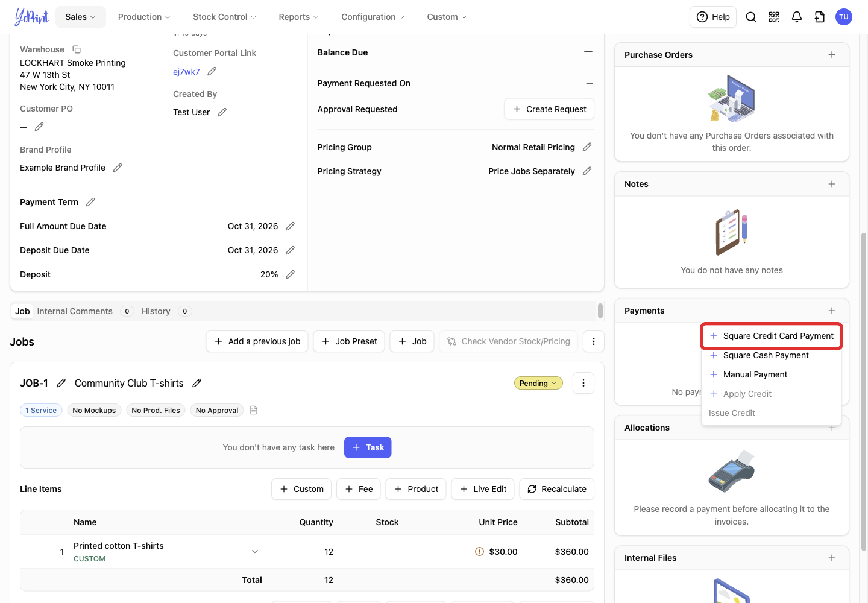
Task: Open the search icon in top bar
Action: click(751, 17)
